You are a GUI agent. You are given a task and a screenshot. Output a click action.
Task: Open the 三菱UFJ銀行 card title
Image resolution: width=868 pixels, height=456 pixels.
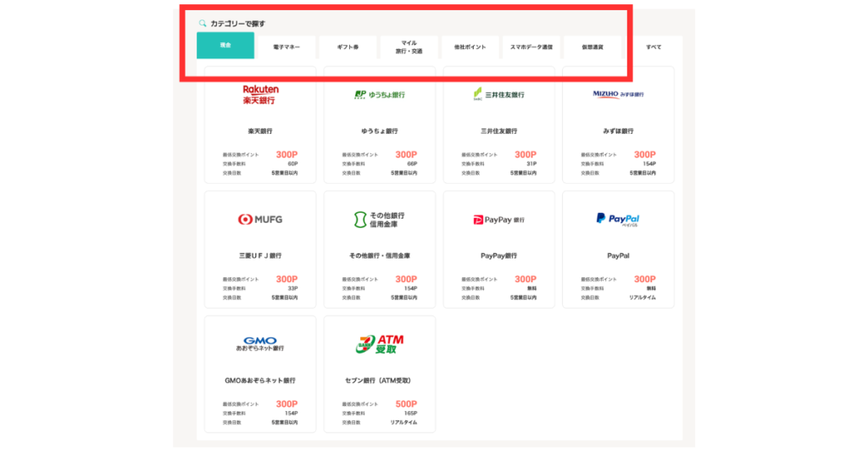point(260,256)
